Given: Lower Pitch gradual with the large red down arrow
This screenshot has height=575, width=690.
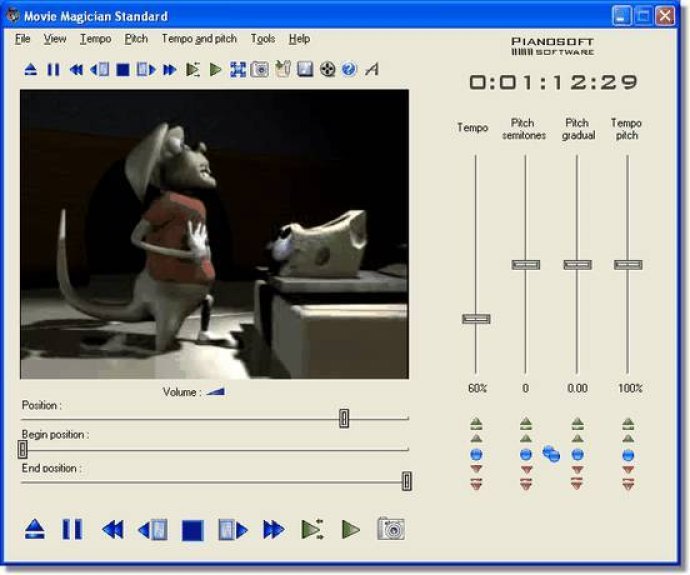Looking at the screenshot, I should click(577, 483).
